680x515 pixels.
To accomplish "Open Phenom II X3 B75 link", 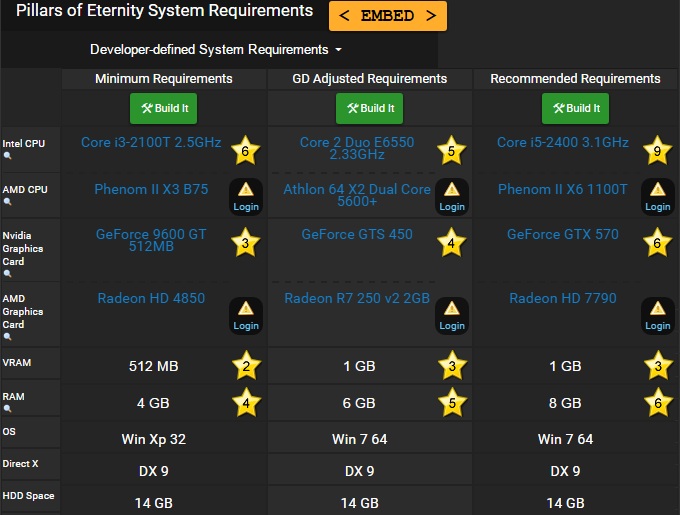I will click(x=151, y=189).
